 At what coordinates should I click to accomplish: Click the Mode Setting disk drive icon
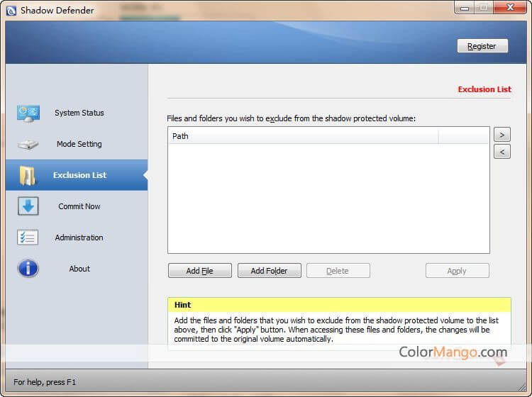click(28, 145)
